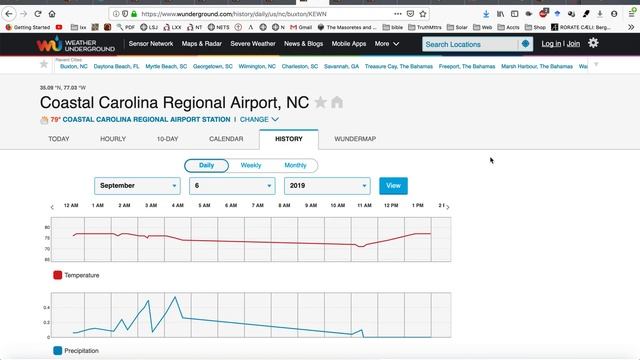Select Daytona Beach, FL recent city

pyautogui.click(x=116, y=66)
